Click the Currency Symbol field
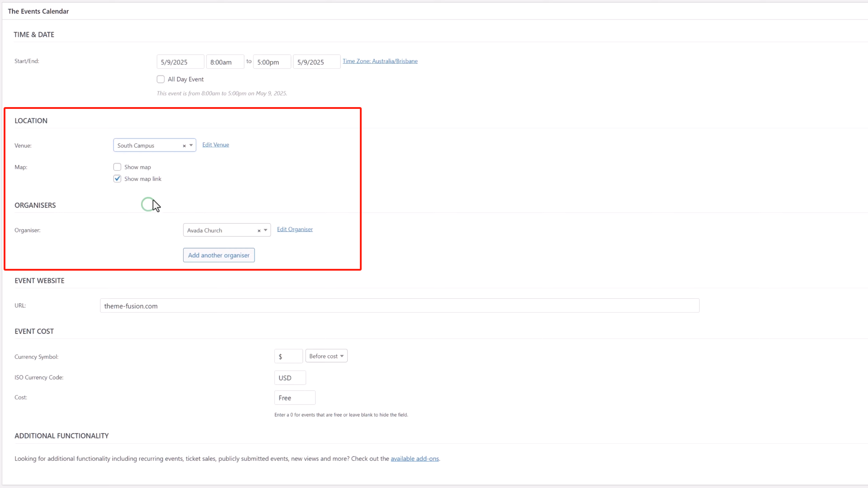This screenshot has width=868, height=488. (288, 356)
